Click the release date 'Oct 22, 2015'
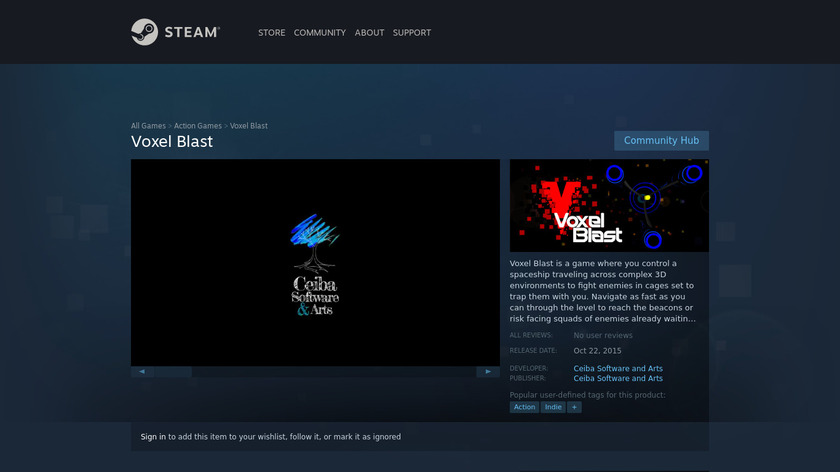This screenshot has width=840, height=472. pos(597,351)
